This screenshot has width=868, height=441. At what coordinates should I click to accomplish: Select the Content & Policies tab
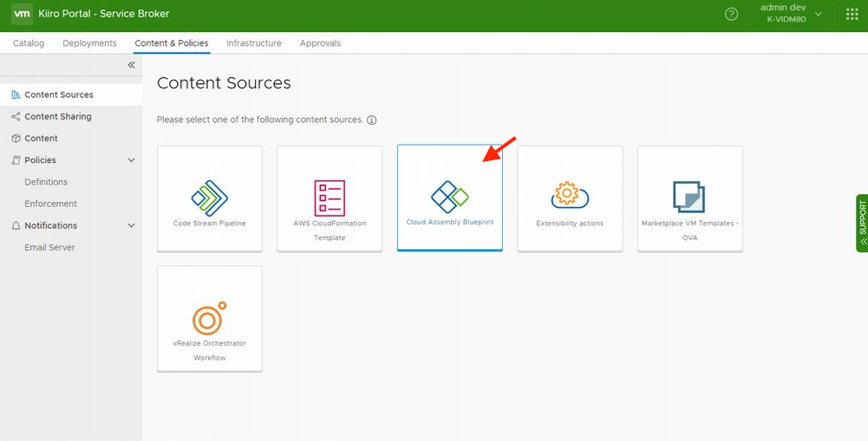click(x=172, y=43)
